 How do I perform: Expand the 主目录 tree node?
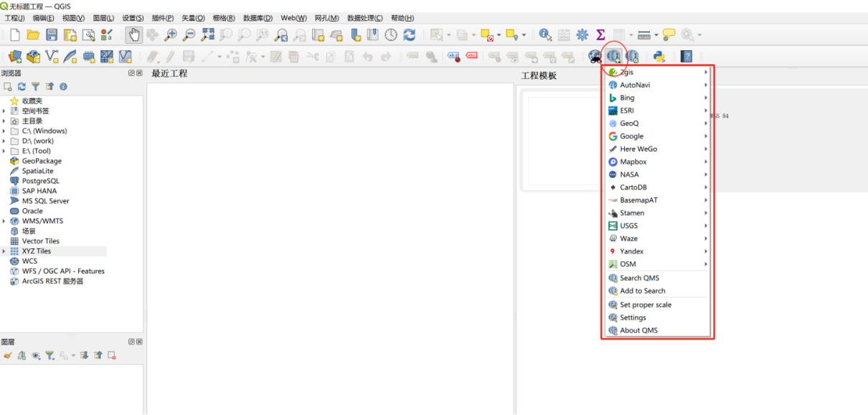pos(4,121)
